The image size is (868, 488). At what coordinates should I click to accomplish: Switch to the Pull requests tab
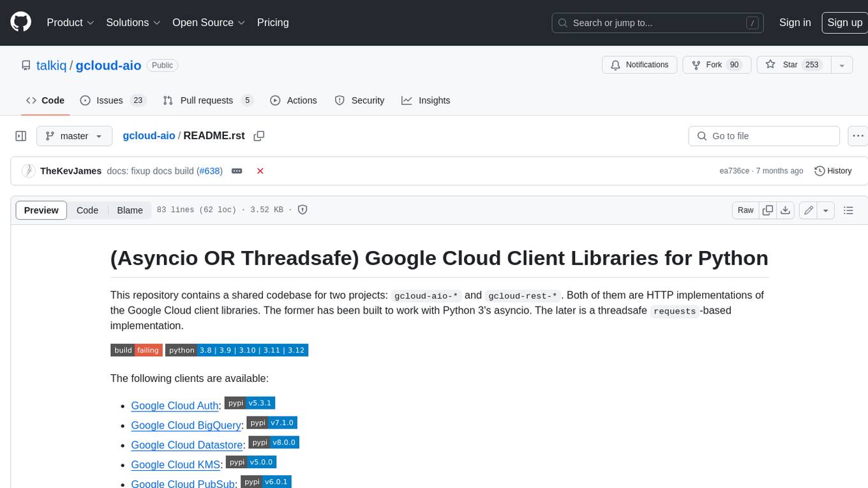click(x=208, y=100)
